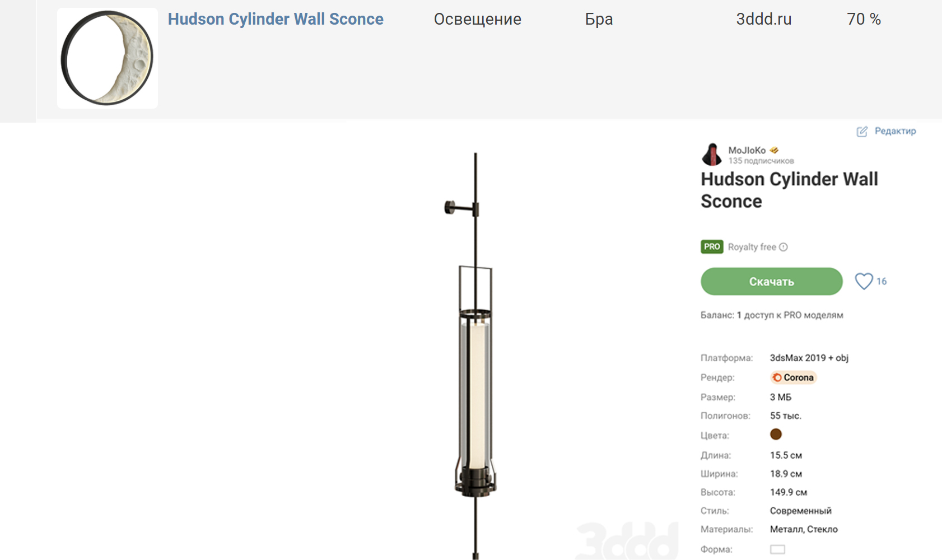Click the green PRO badge

[712, 247]
